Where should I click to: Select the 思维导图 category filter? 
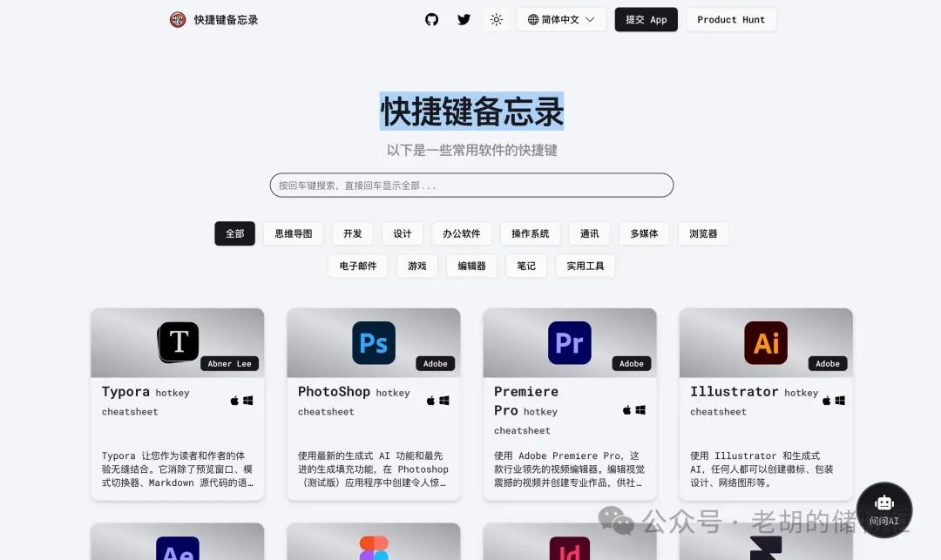(294, 233)
